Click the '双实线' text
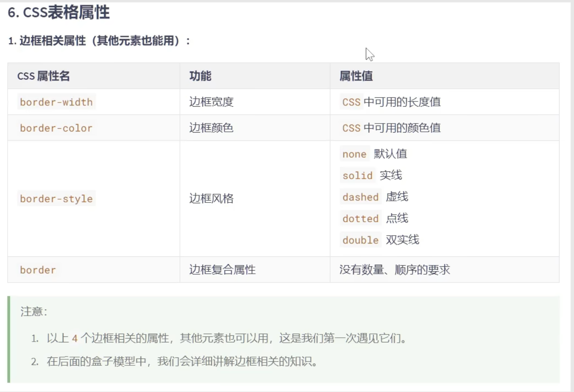 [x=402, y=240]
